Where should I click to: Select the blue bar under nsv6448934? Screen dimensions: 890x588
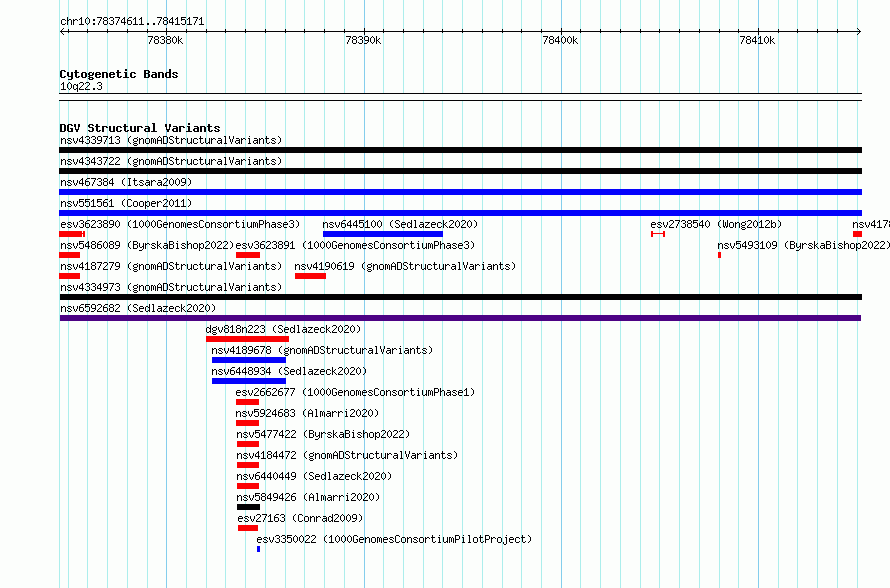pos(249,381)
